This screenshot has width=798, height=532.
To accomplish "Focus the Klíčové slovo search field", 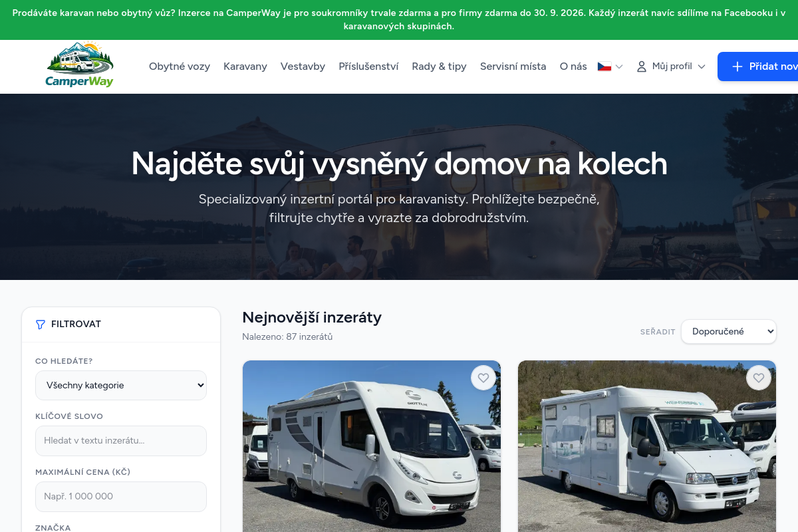I will coord(121,441).
